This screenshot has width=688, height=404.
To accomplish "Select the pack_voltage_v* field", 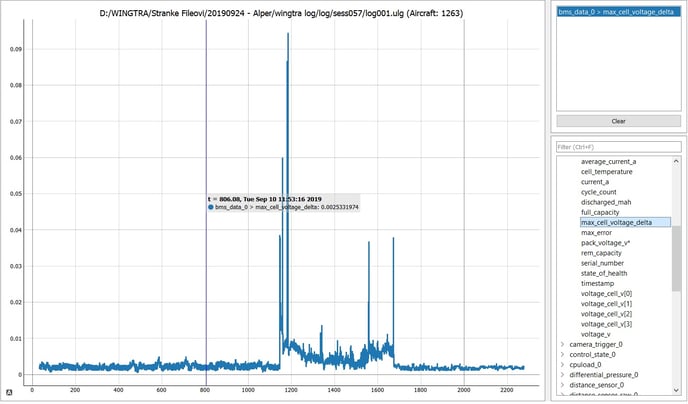I will pos(605,243).
